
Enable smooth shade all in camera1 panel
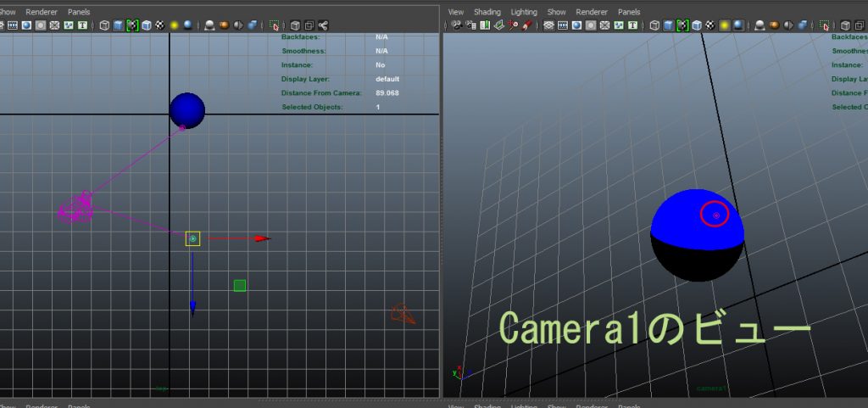click(669, 25)
